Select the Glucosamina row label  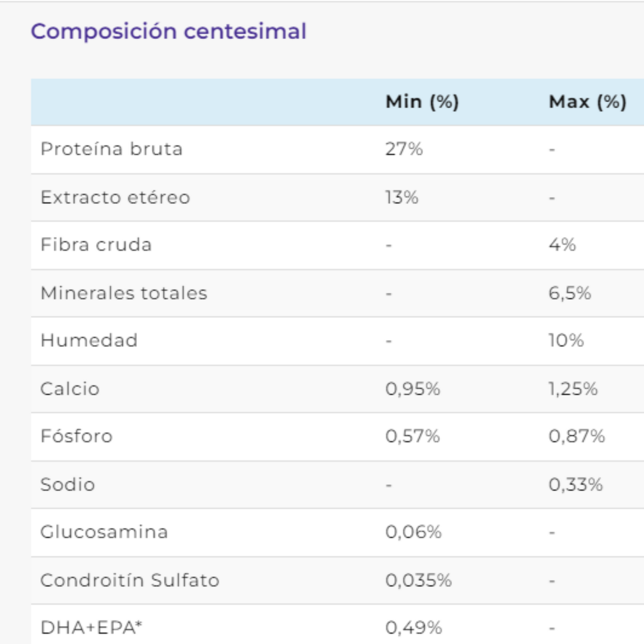pos(104,532)
